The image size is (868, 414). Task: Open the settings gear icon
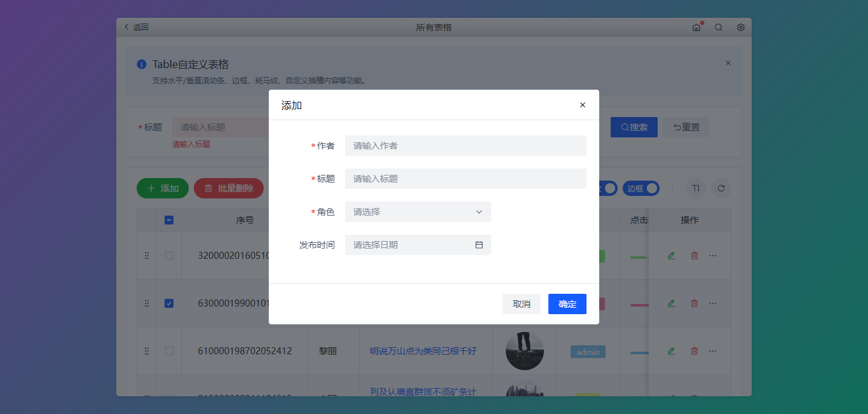(x=741, y=27)
